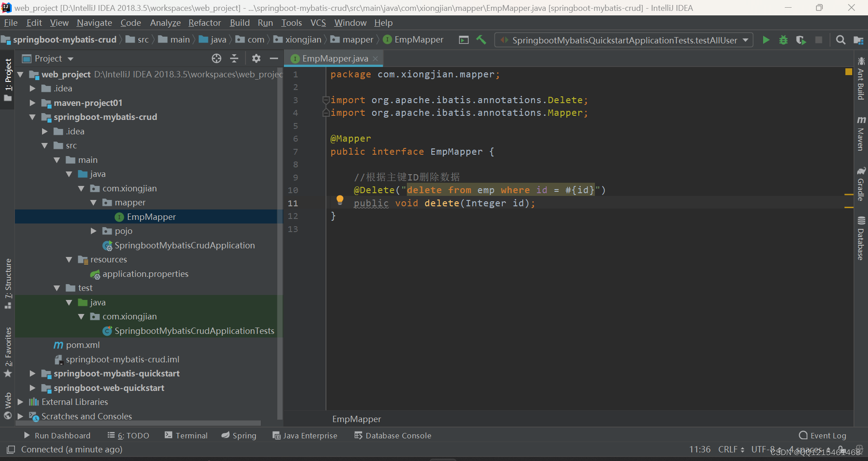Close the EmpMapper.java tab
This screenshot has height=461, width=868.
tap(375, 59)
